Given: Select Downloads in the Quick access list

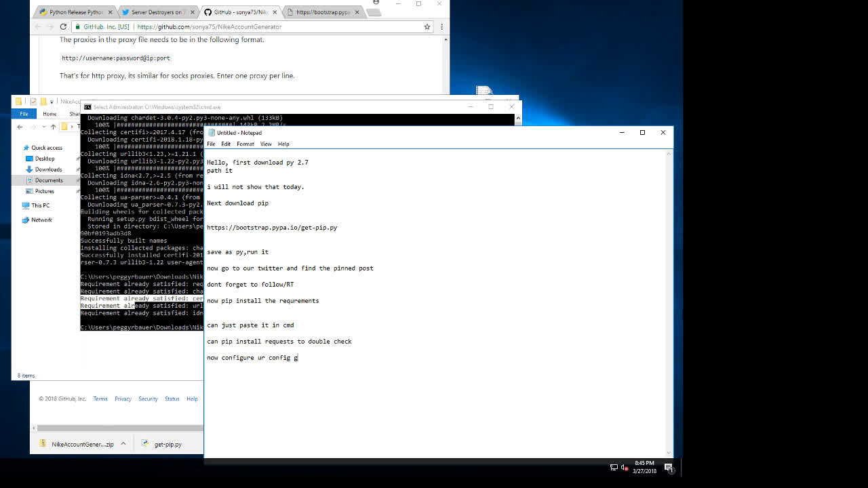Looking at the screenshot, I should click(x=48, y=169).
